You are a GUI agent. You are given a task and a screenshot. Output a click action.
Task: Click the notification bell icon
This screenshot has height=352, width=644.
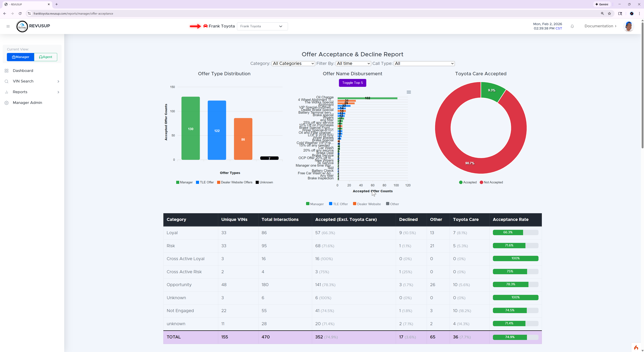[x=572, y=26]
